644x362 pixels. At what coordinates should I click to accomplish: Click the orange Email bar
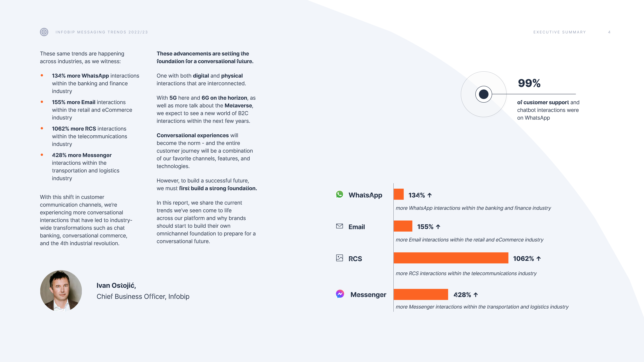coord(403,226)
